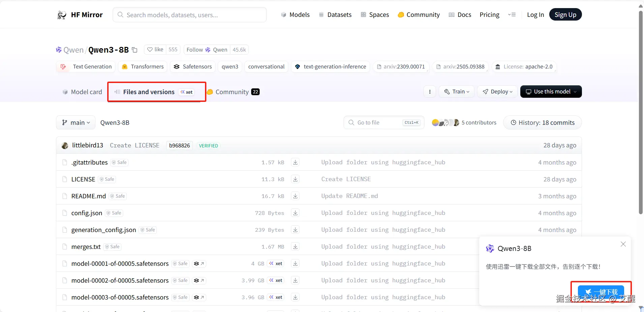Image resolution: width=644 pixels, height=312 pixels.
Task: Open the Community tab with 22 discussions
Action: pos(233,92)
